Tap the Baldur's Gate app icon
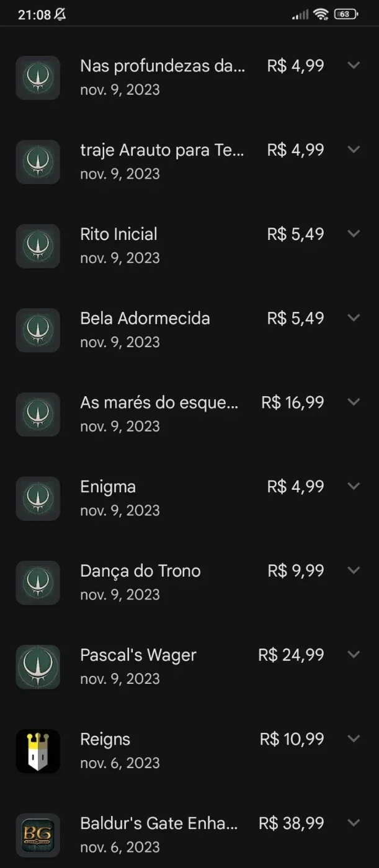 [38, 835]
